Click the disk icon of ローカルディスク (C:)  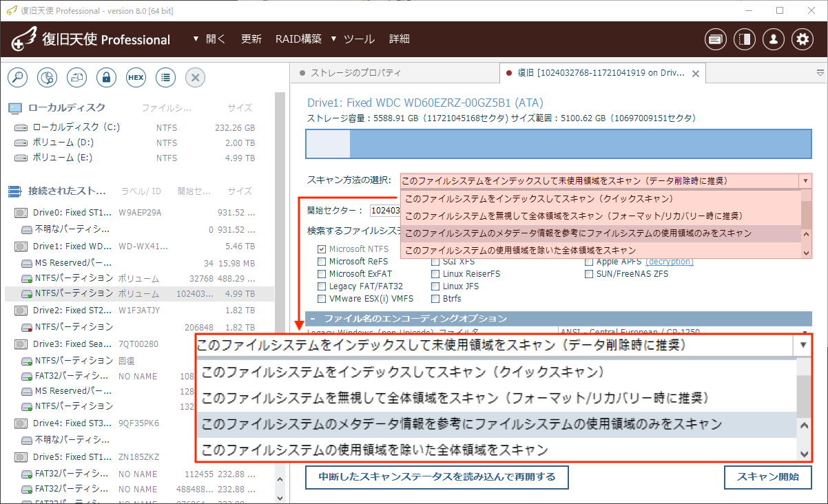[x=21, y=128]
